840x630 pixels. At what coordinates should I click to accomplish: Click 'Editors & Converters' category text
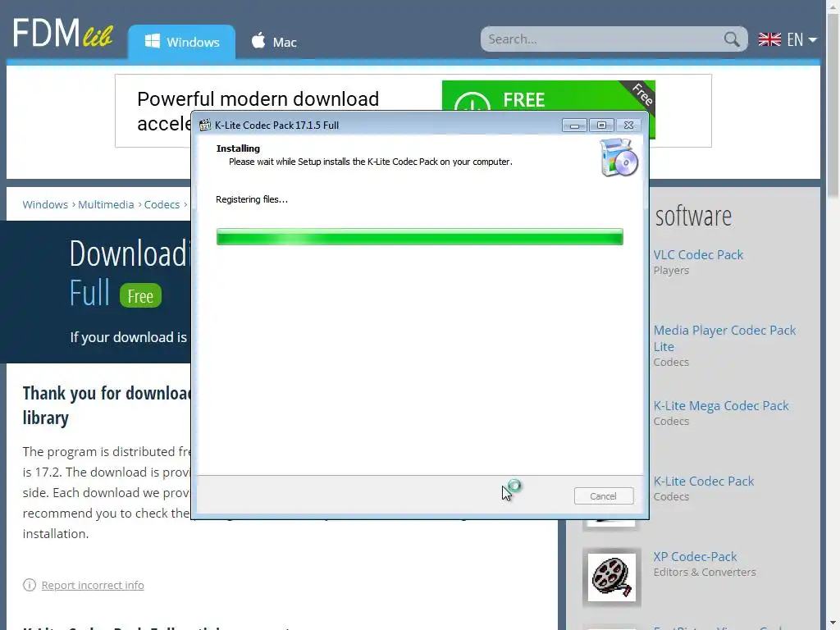(705, 572)
